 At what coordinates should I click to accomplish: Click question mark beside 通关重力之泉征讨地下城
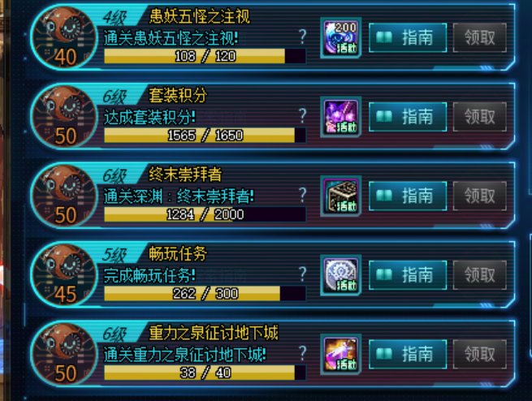(x=303, y=354)
